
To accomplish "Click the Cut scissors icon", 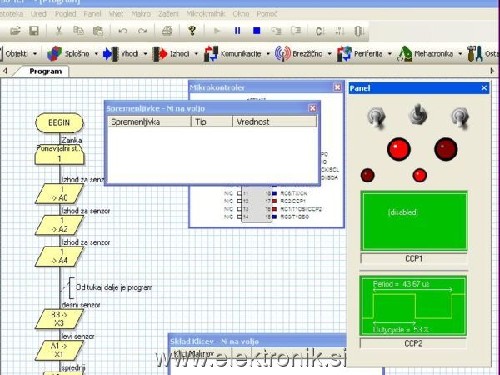I will [59, 31].
